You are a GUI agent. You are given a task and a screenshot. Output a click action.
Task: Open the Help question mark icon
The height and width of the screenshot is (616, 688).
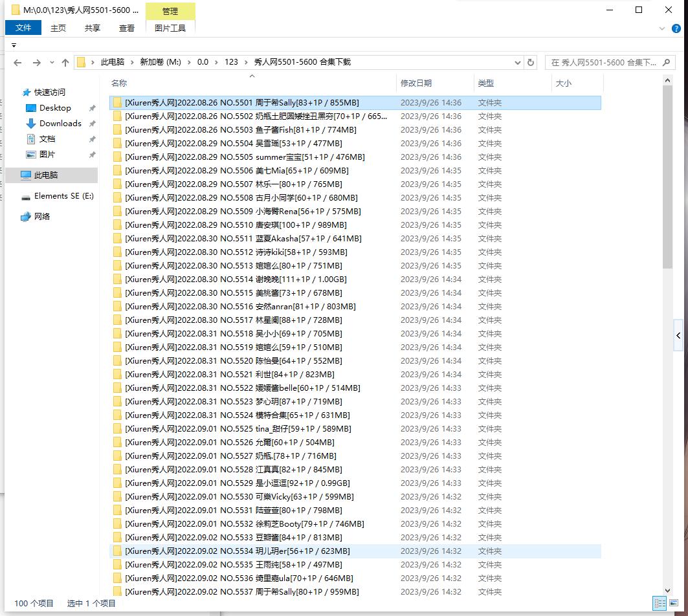[x=676, y=28]
